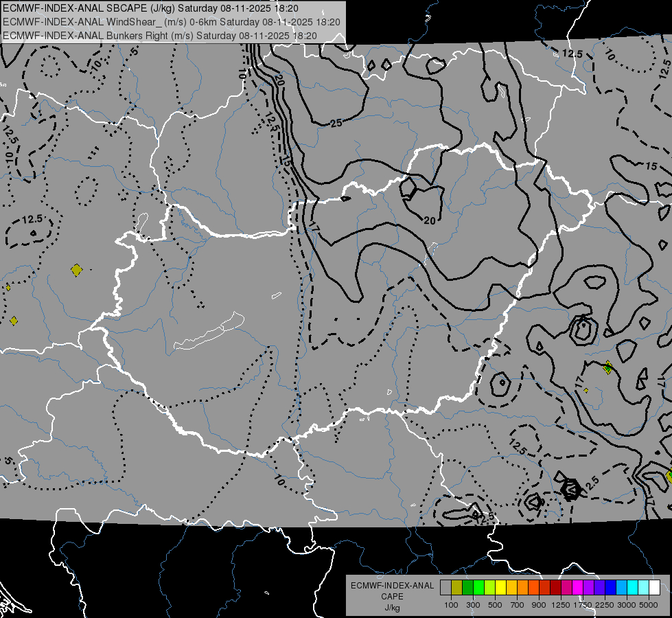The height and width of the screenshot is (618, 672).
Task: Click the 25 contour label on map
Action: (x=336, y=123)
